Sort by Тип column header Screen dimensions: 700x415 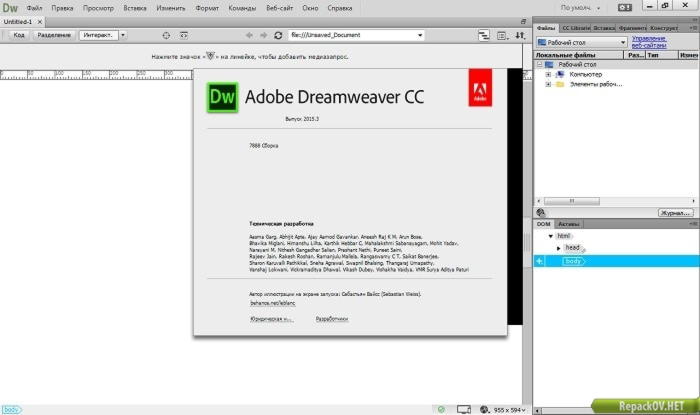(x=662, y=55)
